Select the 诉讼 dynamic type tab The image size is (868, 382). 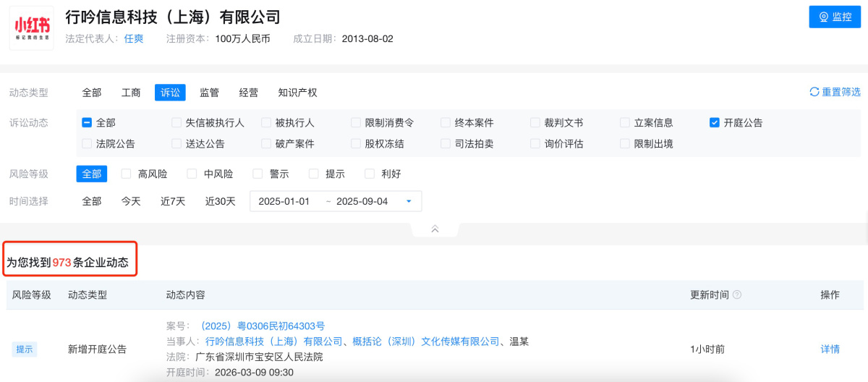point(170,93)
